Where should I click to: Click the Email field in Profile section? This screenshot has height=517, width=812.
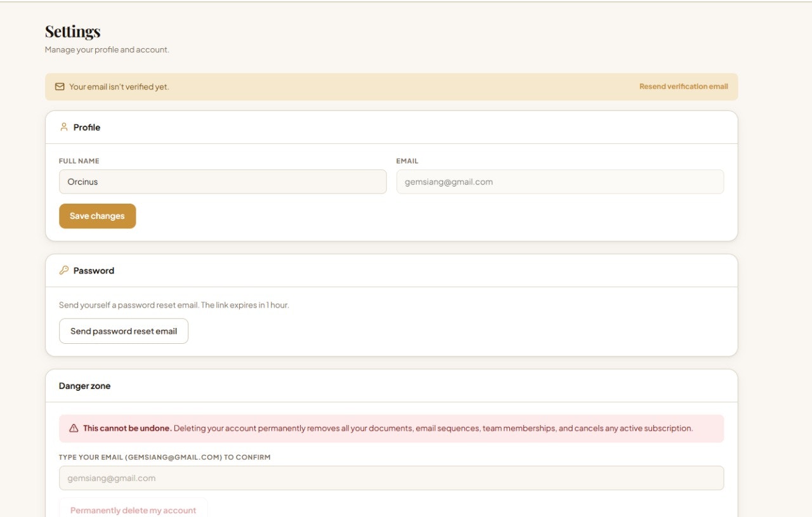pos(560,181)
